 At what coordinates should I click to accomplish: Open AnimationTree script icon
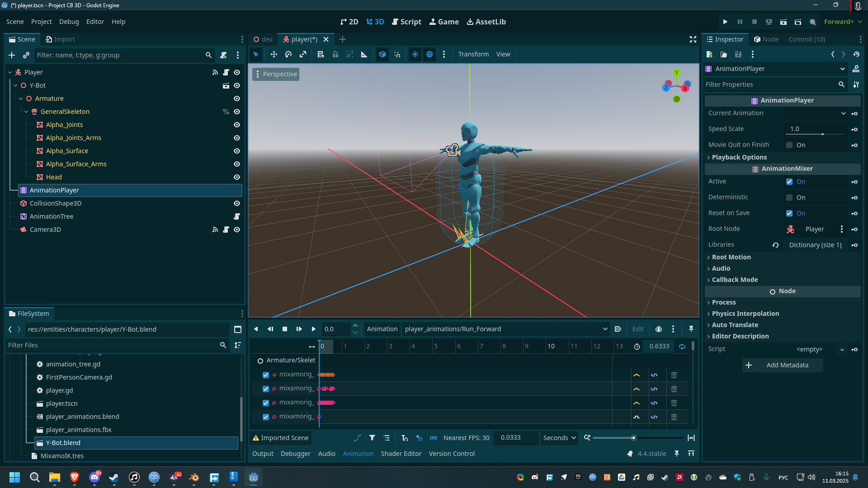point(237,216)
